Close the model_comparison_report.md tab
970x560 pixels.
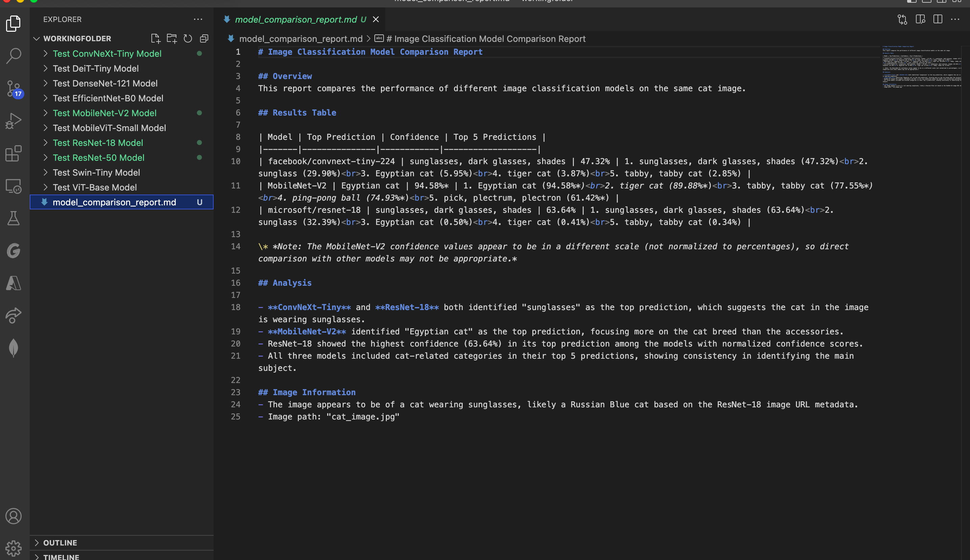point(376,19)
